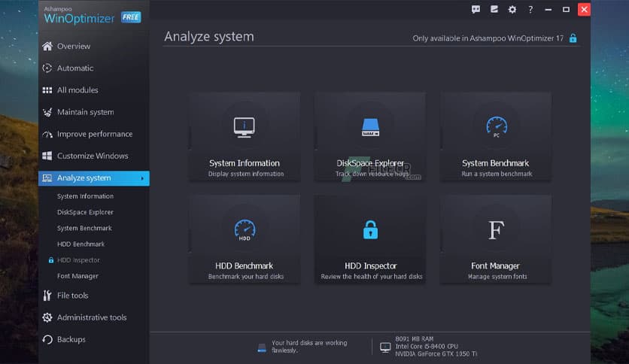Image resolution: width=629 pixels, height=364 pixels.
Task: Select DiskSpace Explorer submenu item
Action: (85, 212)
